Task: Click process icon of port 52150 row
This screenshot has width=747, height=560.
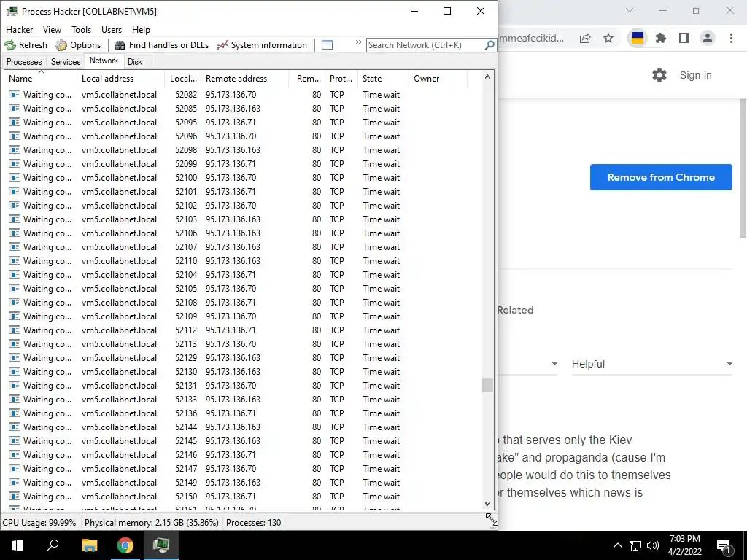Action: [15, 497]
